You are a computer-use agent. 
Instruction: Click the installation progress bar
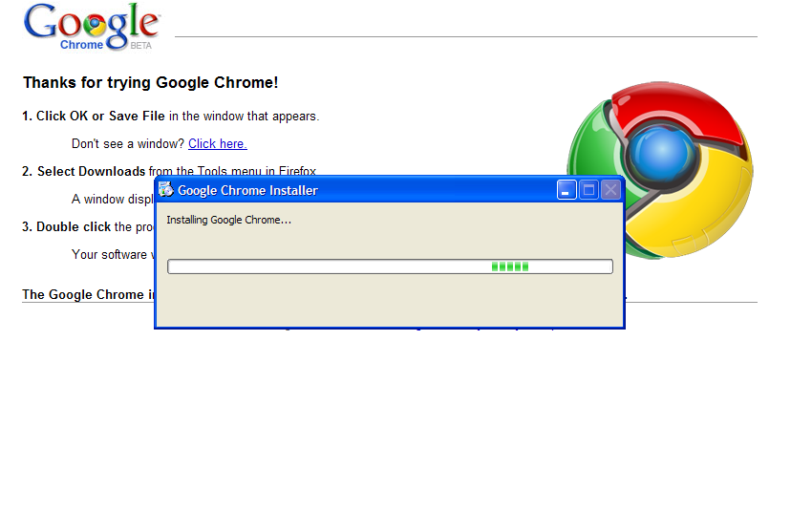click(x=390, y=266)
